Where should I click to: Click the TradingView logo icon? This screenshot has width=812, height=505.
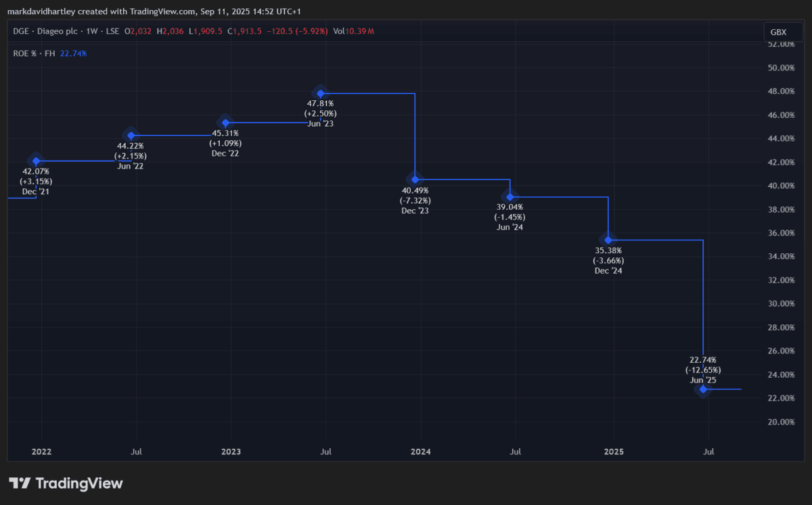coord(20,483)
